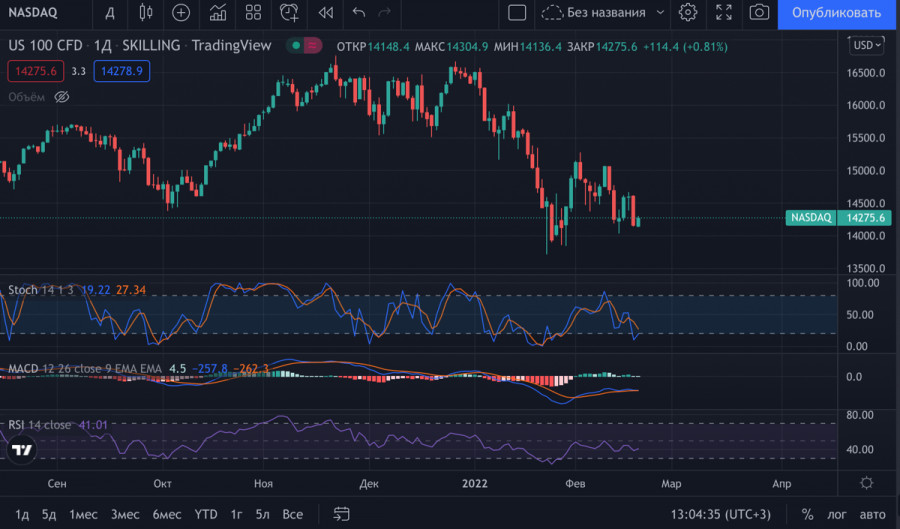Open the USD currency dropdown
Image resolution: width=900 pixels, height=529 pixels.
pyautogui.click(x=864, y=46)
